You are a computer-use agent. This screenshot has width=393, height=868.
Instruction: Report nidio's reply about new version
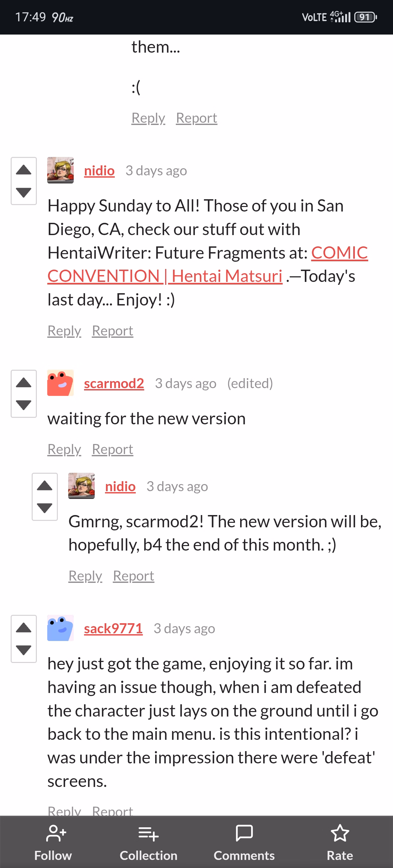pos(133,576)
